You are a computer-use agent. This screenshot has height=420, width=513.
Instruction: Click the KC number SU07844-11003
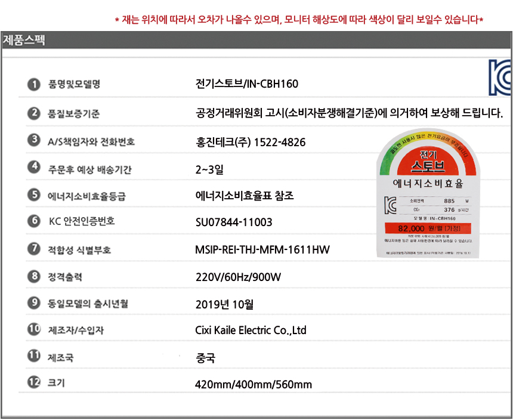[234, 223]
